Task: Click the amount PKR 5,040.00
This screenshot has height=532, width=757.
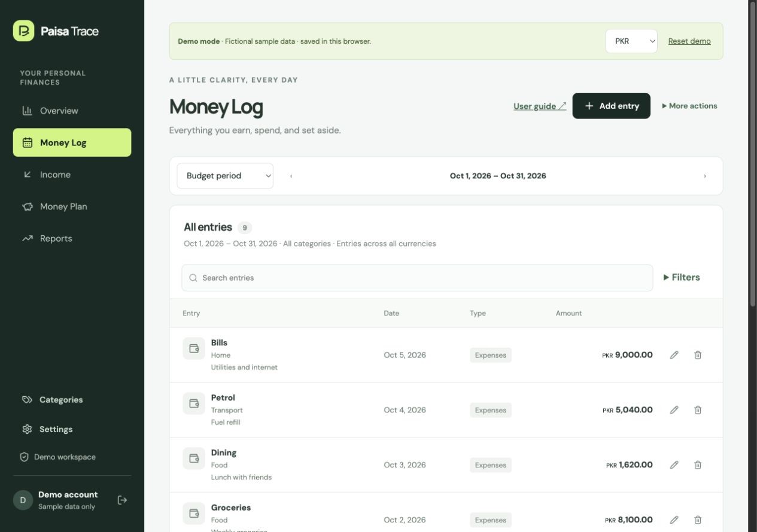Action: tap(627, 410)
